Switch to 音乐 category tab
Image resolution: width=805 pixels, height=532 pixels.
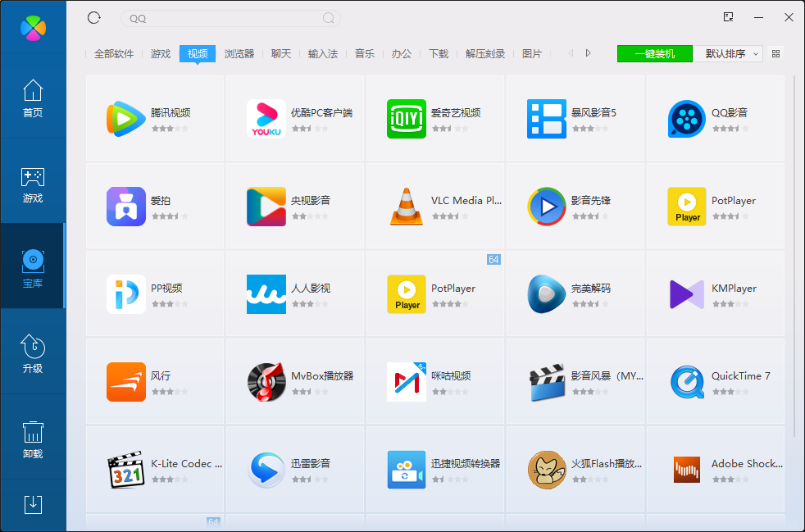pos(365,53)
